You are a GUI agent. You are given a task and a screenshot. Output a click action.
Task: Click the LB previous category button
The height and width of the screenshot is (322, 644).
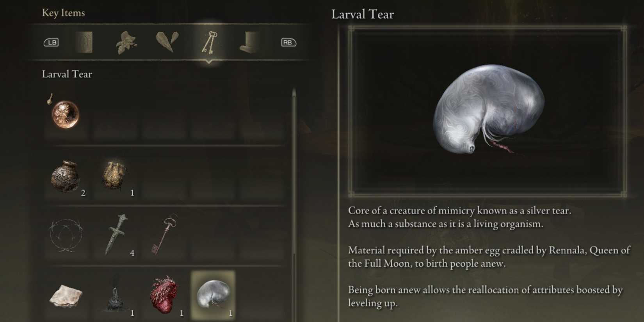tap(51, 42)
